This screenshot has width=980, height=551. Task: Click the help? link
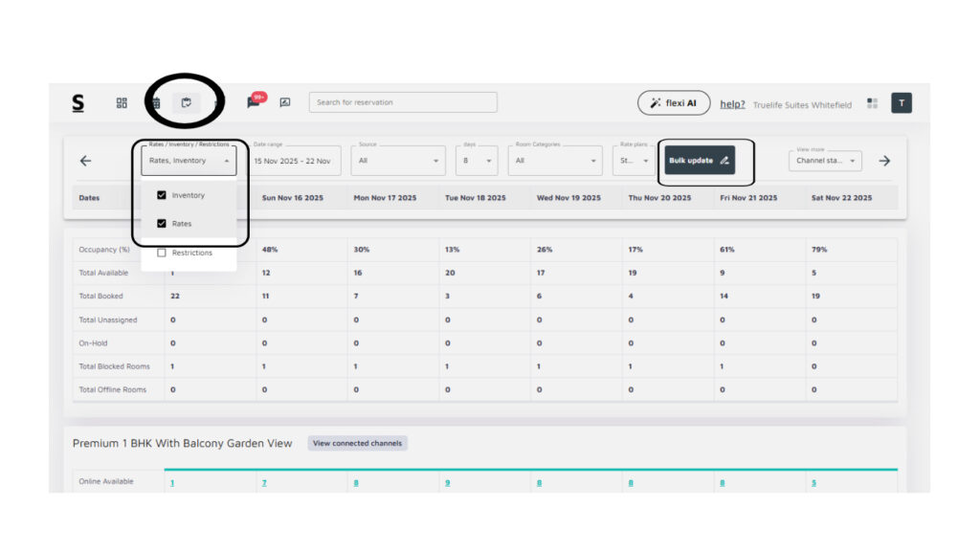[x=732, y=104]
